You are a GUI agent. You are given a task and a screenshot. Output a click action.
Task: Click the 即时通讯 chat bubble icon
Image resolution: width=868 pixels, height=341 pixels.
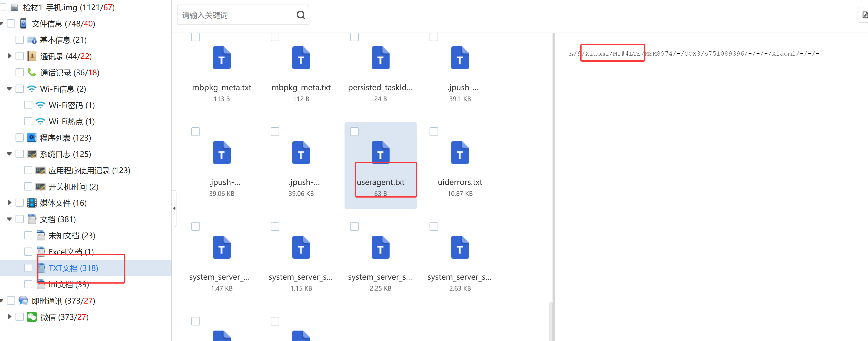(x=23, y=300)
